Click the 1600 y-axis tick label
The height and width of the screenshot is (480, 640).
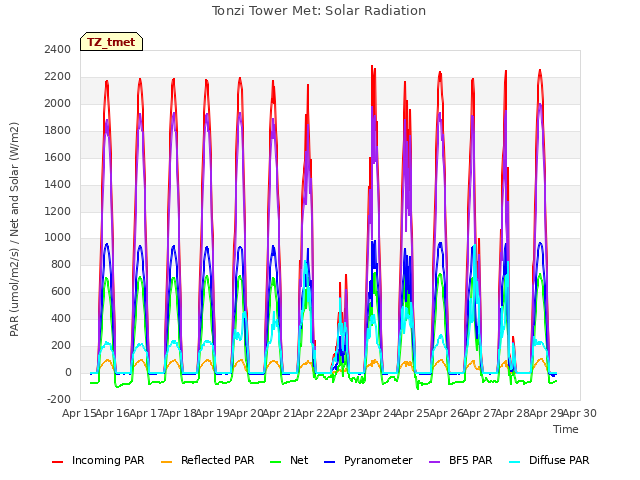click(x=58, y=157)
